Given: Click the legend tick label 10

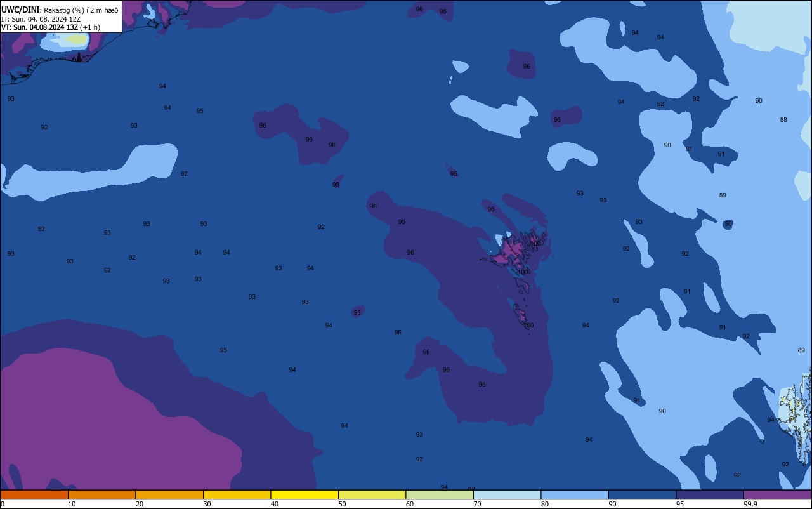Looking at the screenshot, I should (72, 504).
